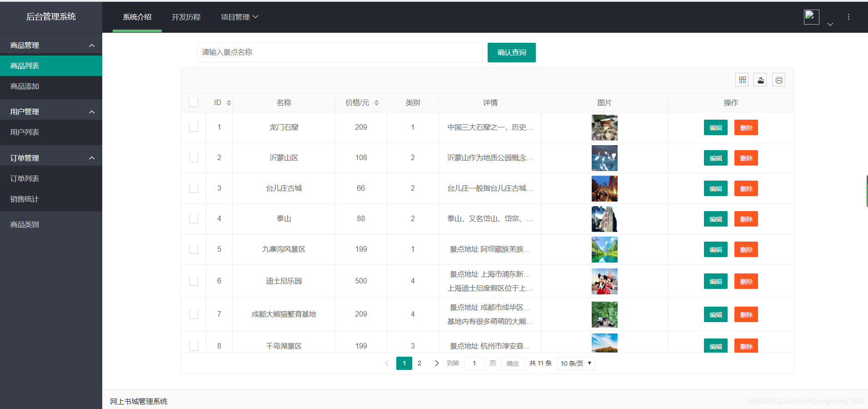The image size is (868, 409).
Task: Go to previous page arrow
Action: click(x=387, y=363)
